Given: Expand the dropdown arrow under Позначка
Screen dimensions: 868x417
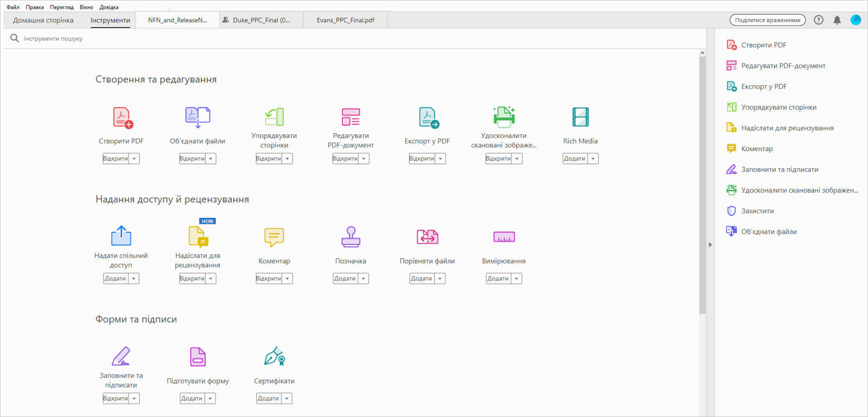Looking at the screenshot, I should pos(363,278).
